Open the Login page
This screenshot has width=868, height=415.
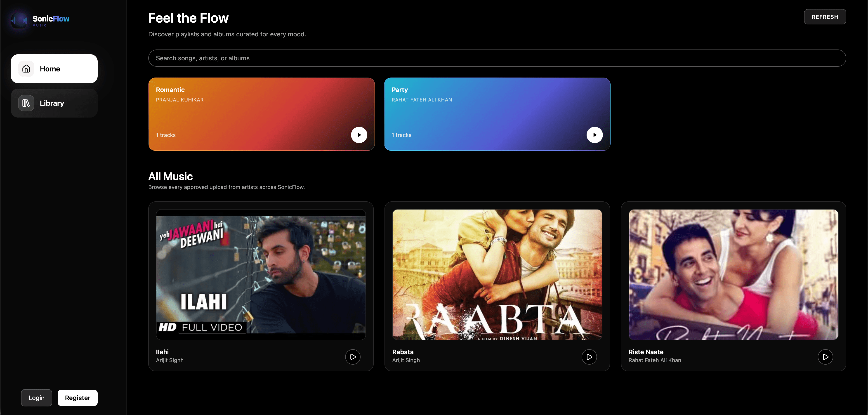[36, 398]
